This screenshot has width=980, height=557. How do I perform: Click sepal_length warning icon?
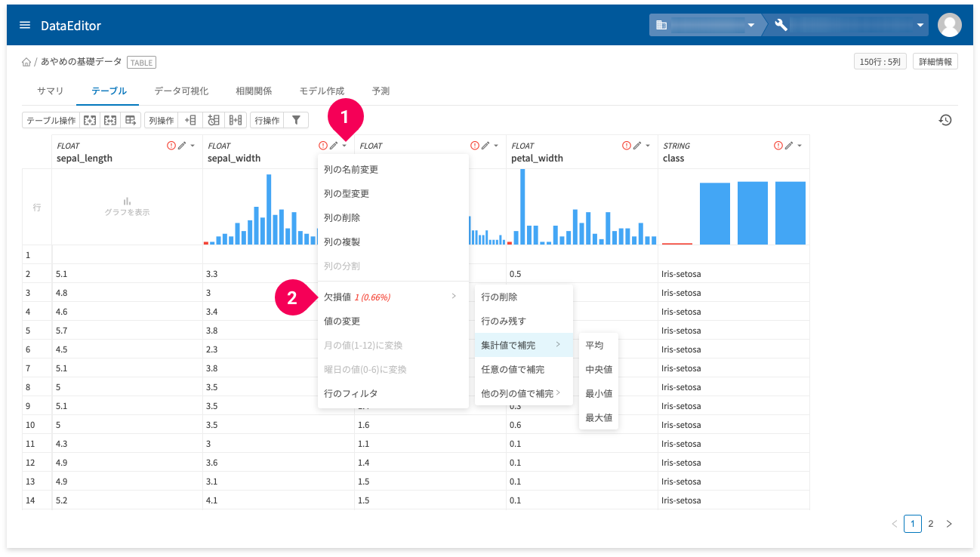pos(171,146)
